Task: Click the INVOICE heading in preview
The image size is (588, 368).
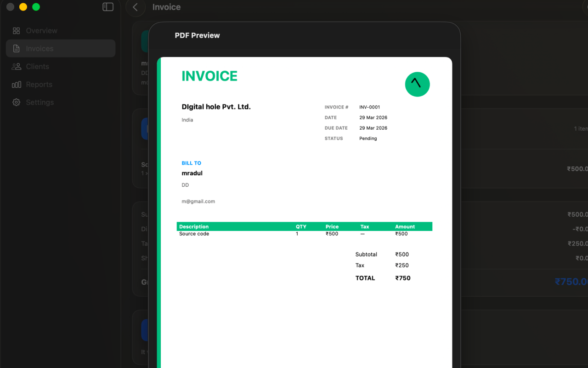Action: (x=209, y=76)
